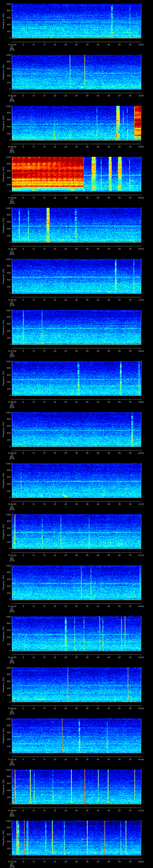Open the spectrogram panel starting at 15:36:00

76,276
